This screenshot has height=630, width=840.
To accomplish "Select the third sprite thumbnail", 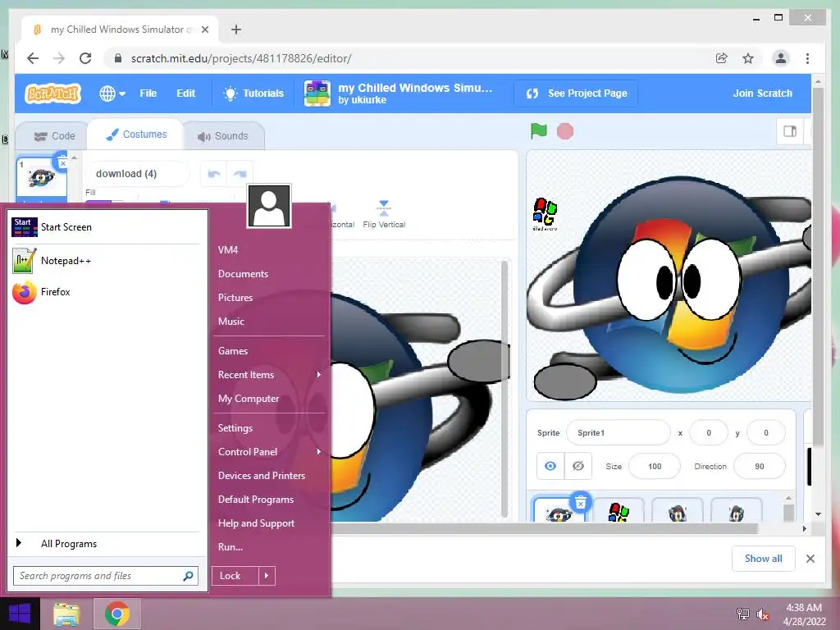I will (678, 511).
